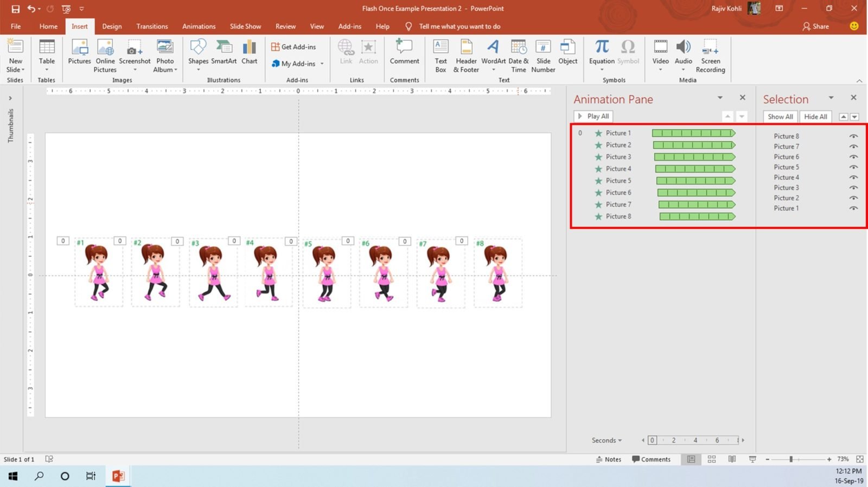Insert a Screenshot from the ribbon
Screen dimensions: 868x487
[x=135, y=53]
